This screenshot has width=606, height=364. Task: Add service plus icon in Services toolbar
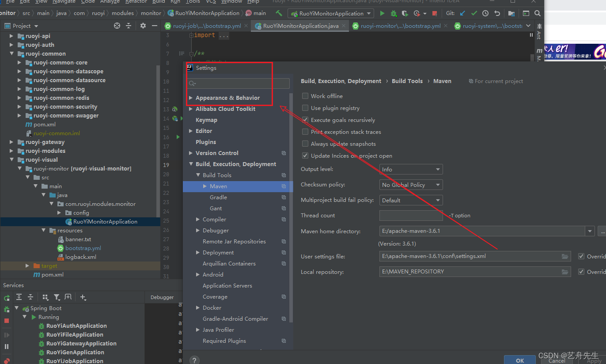(x=83, y=297)
